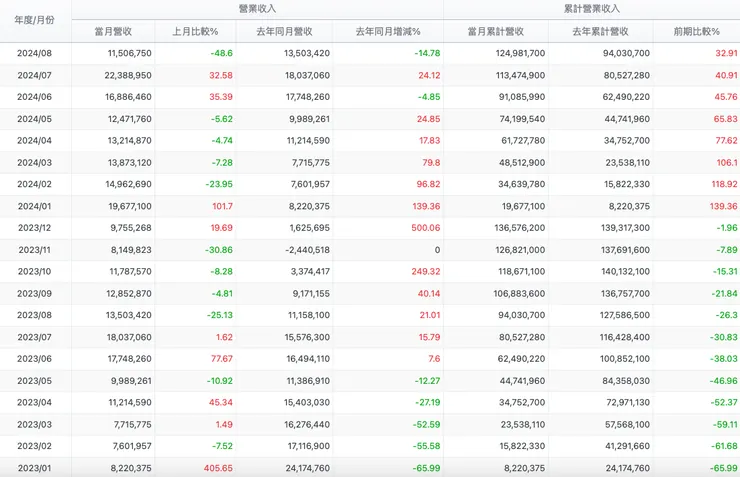Click the 2024/01 row label
740x477 pixels.
pyautogui.click(x=34, y=207)
